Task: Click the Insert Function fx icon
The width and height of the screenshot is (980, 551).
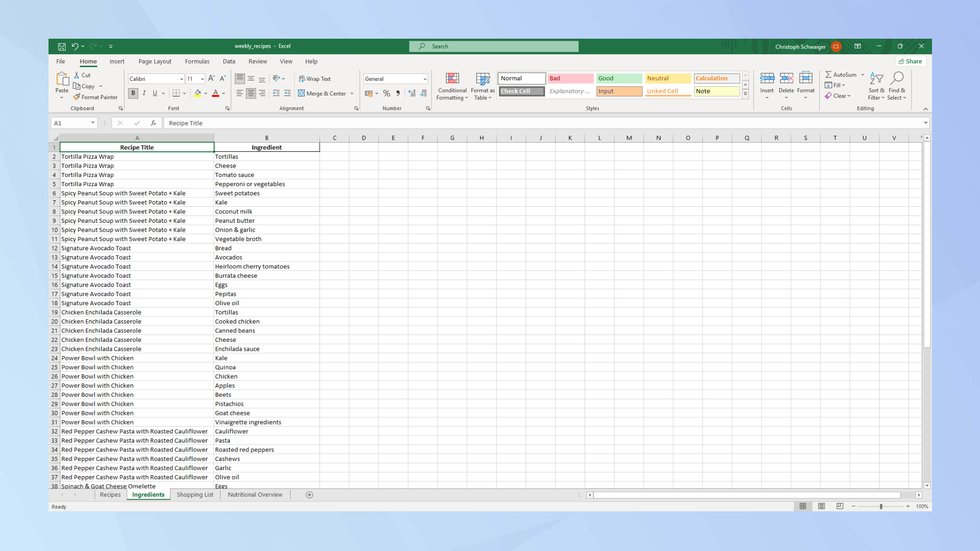Action: (153, 123)
